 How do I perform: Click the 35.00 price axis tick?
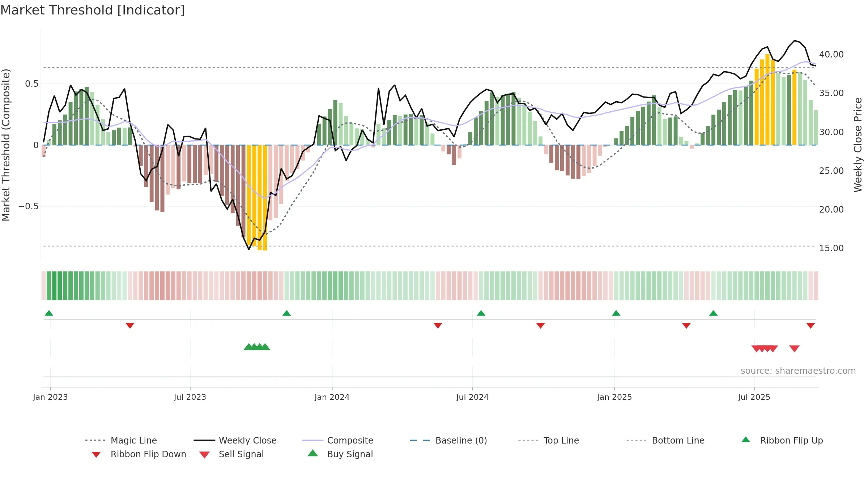click(831, 93)
